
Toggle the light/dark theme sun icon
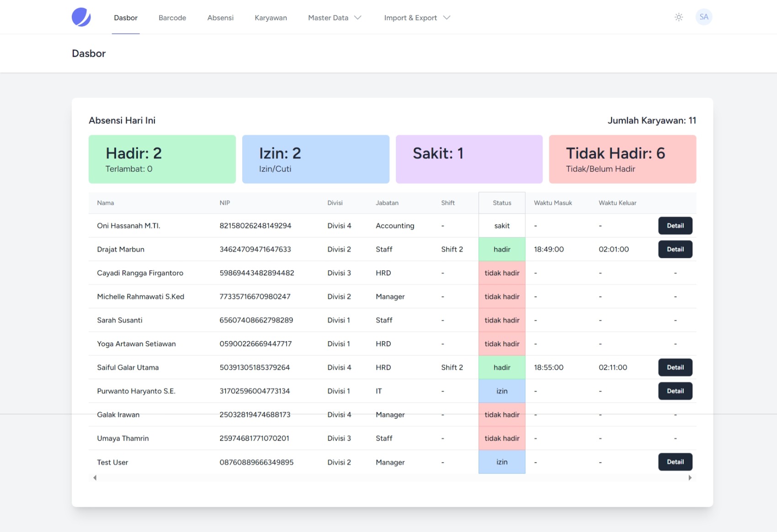coord(679,17)
